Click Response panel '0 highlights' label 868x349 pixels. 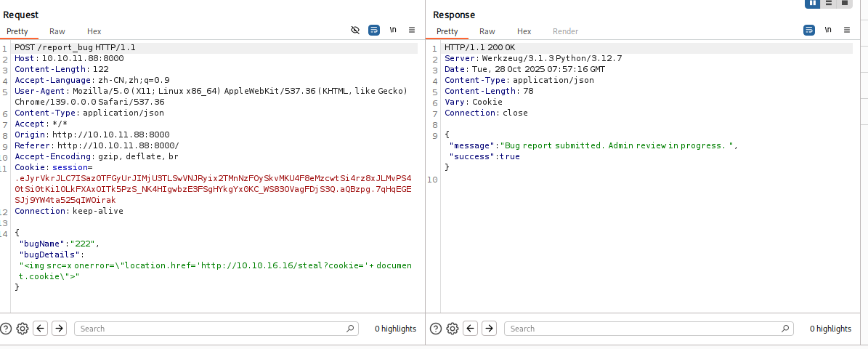830,329
